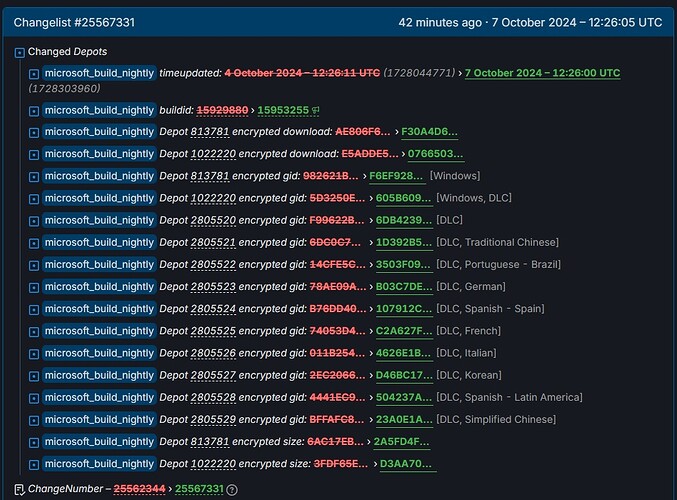Click the icon on the Depot 2805528 row
677x500 pixels.
[x=34, y=398]
